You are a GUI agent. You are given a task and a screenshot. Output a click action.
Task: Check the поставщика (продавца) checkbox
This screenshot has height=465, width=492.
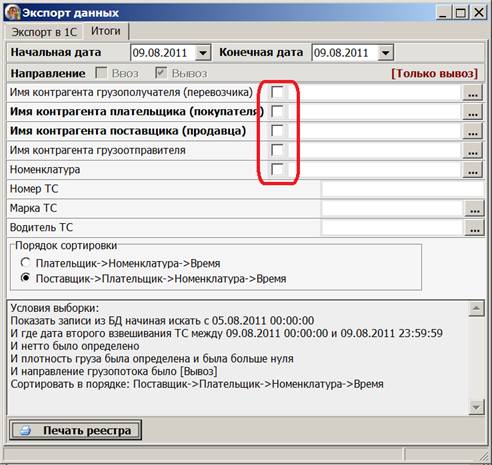click(277, 131)
